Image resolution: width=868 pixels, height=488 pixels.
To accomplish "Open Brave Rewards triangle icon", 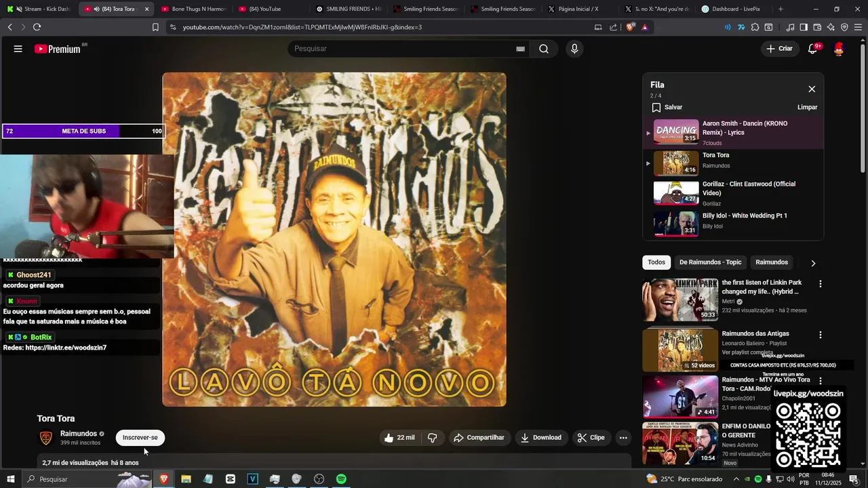I will (x=644, y=27).
